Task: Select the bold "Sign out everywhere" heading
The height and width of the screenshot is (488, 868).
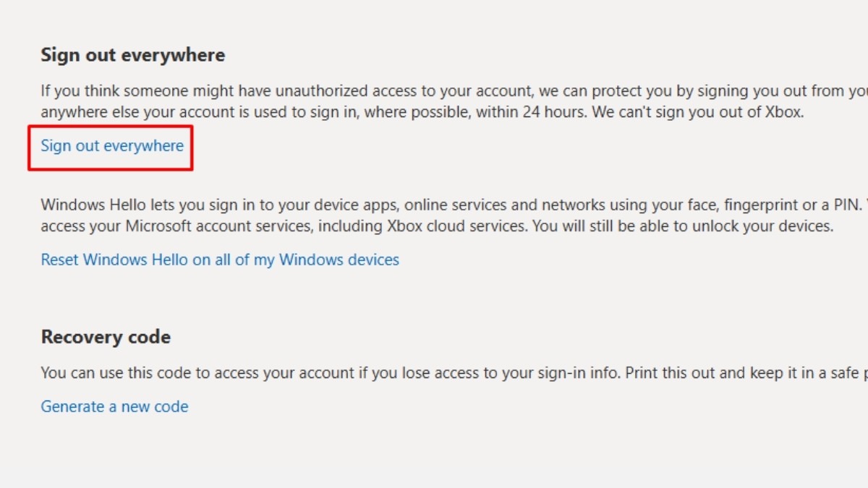Action: [x=133, y=55]
